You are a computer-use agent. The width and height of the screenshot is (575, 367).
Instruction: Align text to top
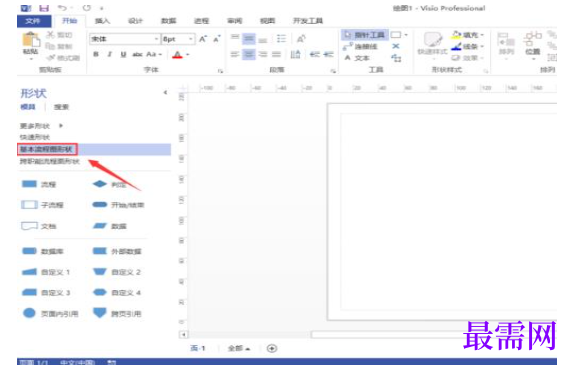235,38
